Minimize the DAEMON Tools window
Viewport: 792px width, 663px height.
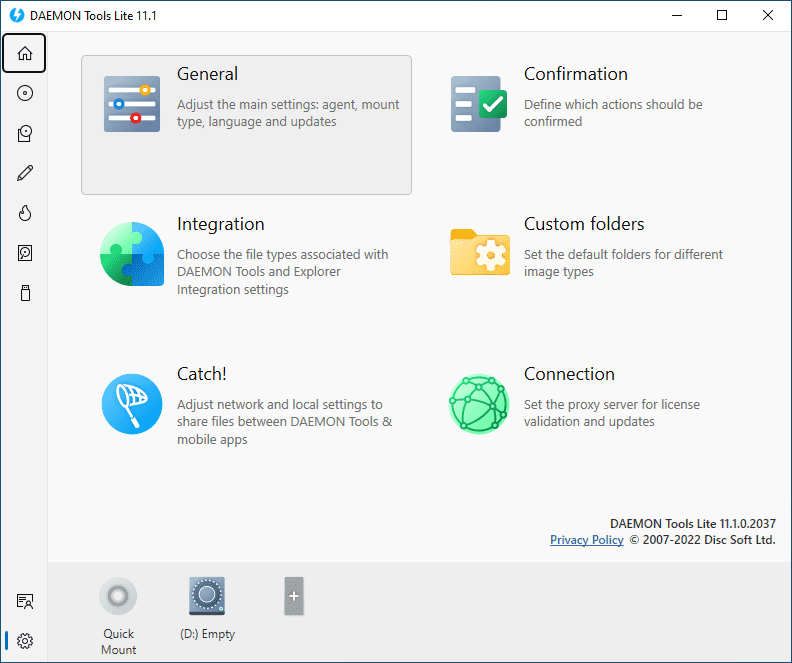(677, 15)
